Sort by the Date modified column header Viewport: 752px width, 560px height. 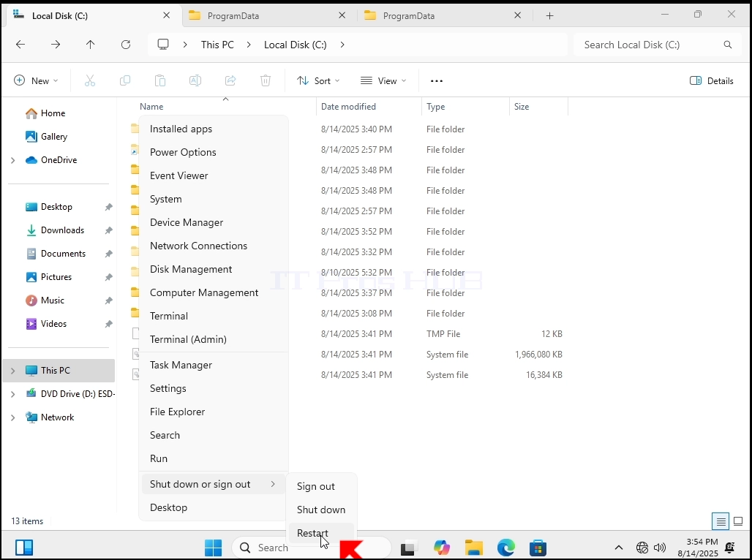(x=369, y=107)
